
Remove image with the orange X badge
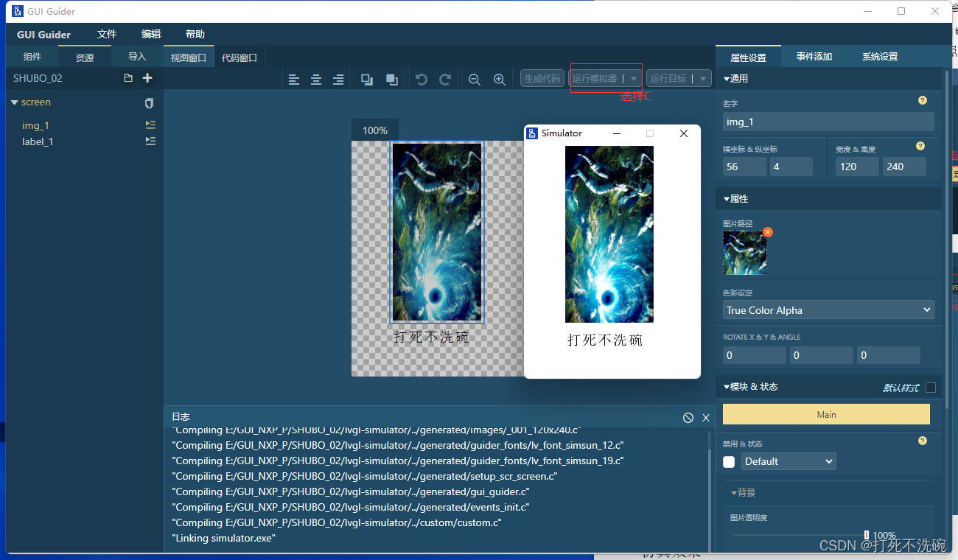(768, 232)
